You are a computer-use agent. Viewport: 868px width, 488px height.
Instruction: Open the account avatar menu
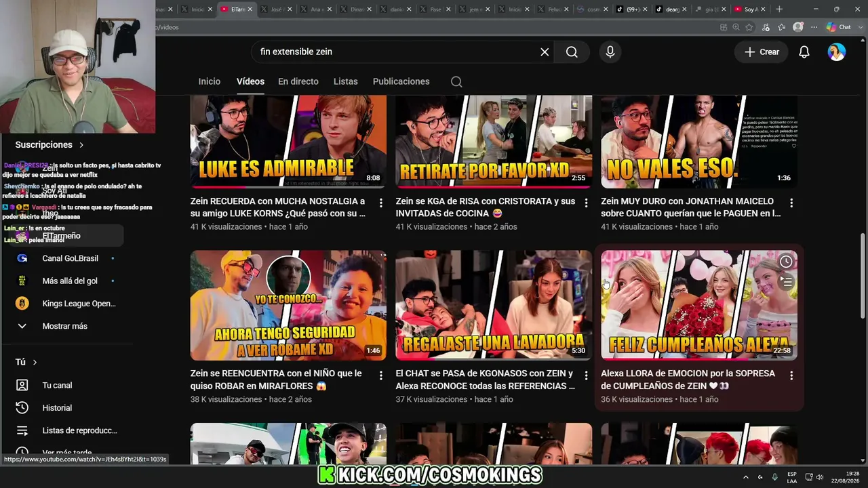837,52
